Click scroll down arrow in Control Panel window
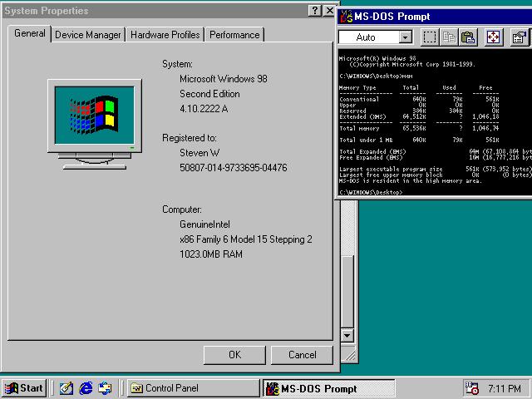 [x=347, y=336]
